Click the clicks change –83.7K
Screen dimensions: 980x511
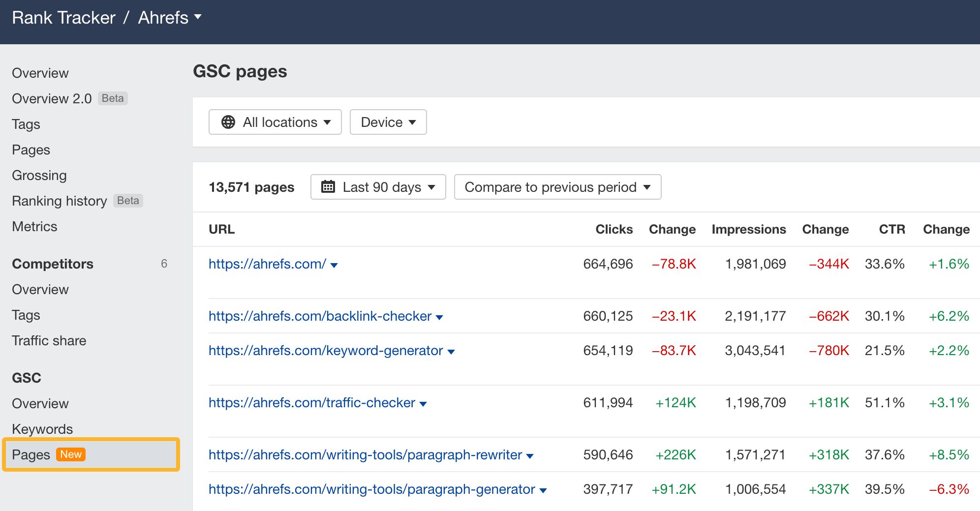[x=674, y=350]
